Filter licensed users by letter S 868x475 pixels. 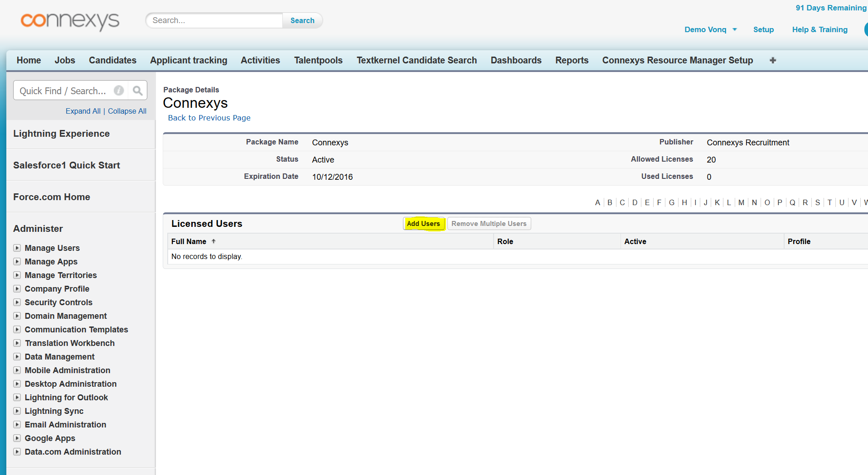(817, 202)
